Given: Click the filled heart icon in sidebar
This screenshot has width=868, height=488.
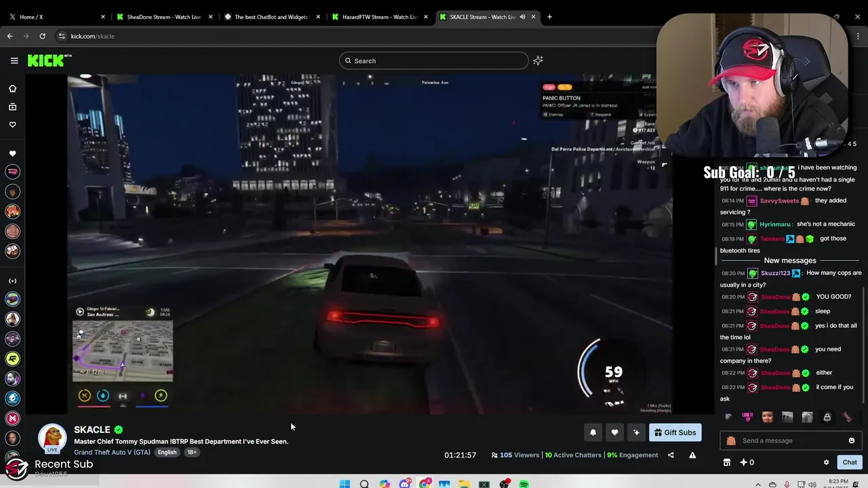Looking at the screenshot, I should point(12,154).
